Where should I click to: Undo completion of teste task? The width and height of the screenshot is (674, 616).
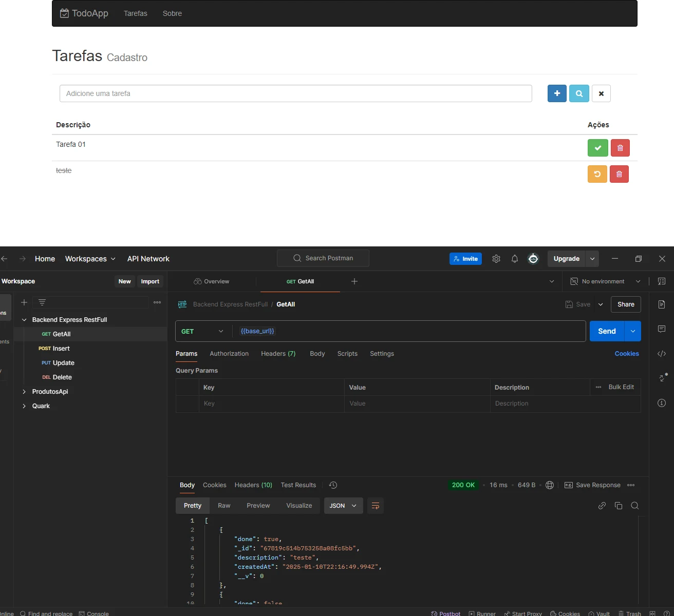597,174
